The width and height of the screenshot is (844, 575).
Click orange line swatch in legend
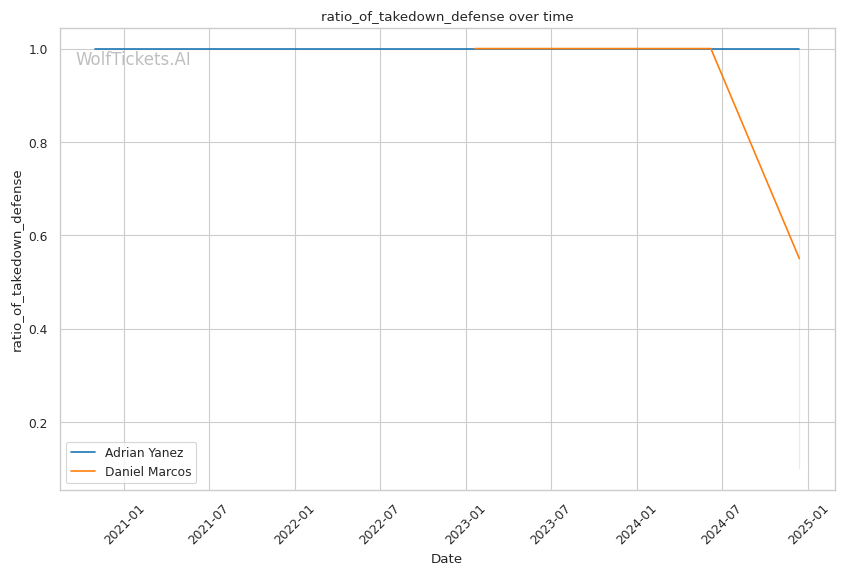coord(84,471)
